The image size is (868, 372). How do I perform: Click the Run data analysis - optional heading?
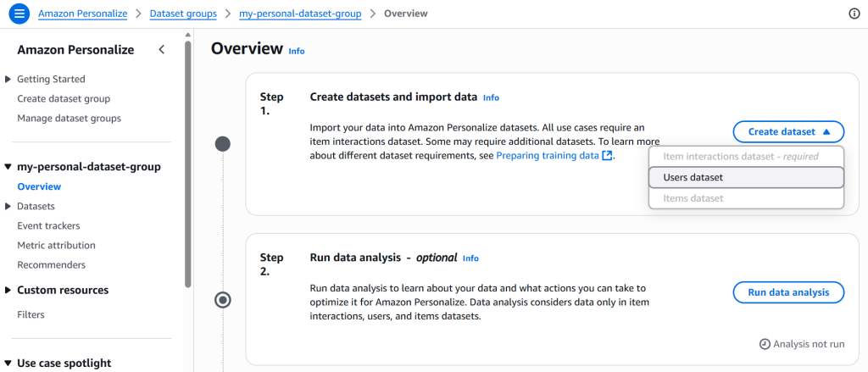coord(384,258)
